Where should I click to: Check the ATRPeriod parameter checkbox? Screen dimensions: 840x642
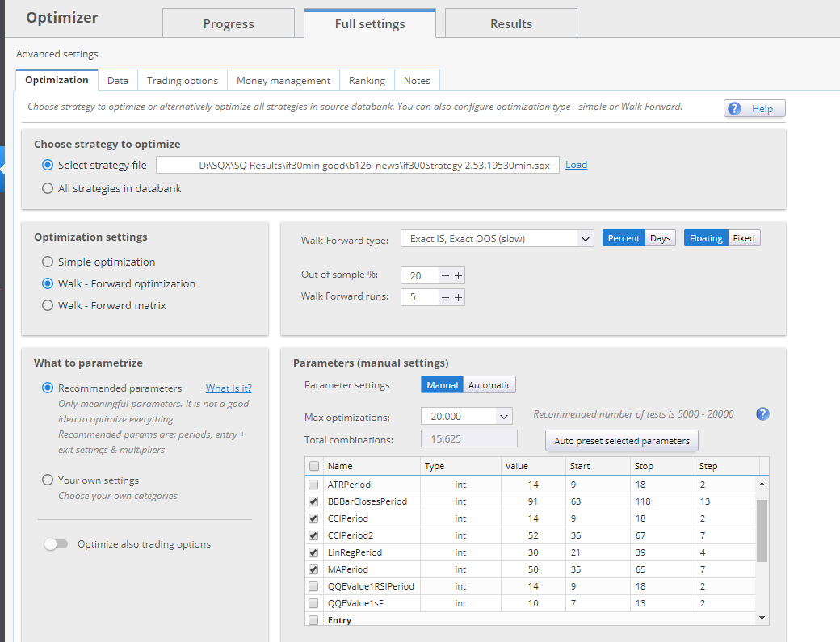313,485
